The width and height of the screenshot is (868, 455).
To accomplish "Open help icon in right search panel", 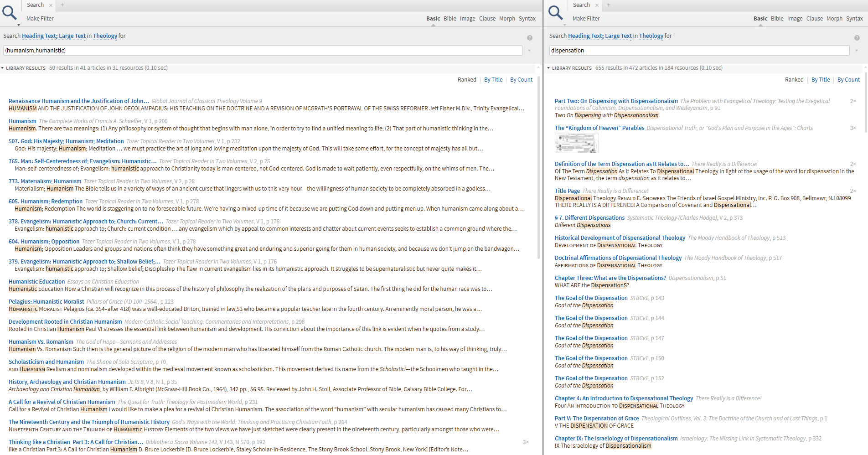I will coord(857,38).
